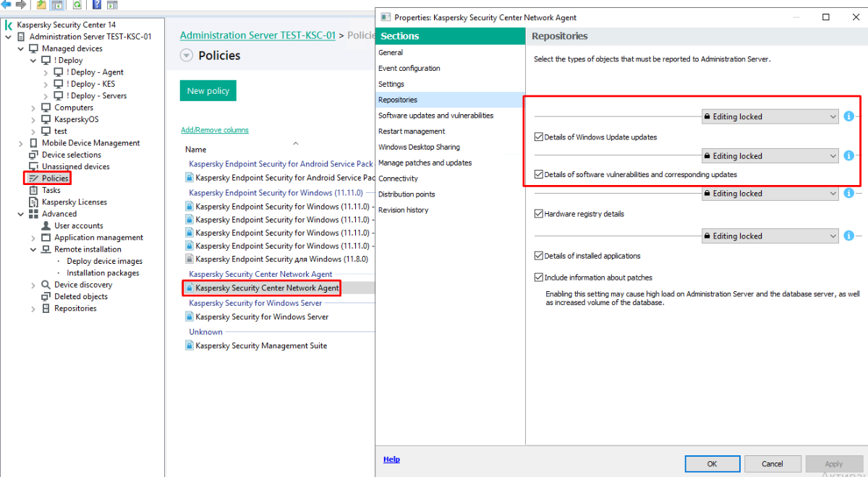
Task: Expand the Repositories tree node
Action: click(x=33, y=309)
